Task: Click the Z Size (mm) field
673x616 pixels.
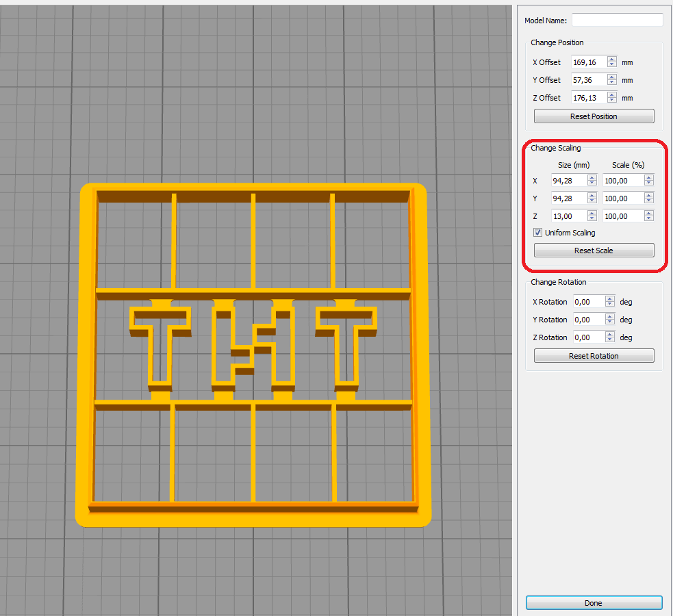Action: (569, 216)
